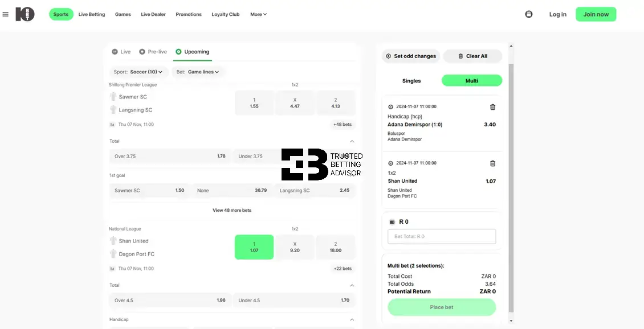Select draw odds 4.47

(295, 102)
